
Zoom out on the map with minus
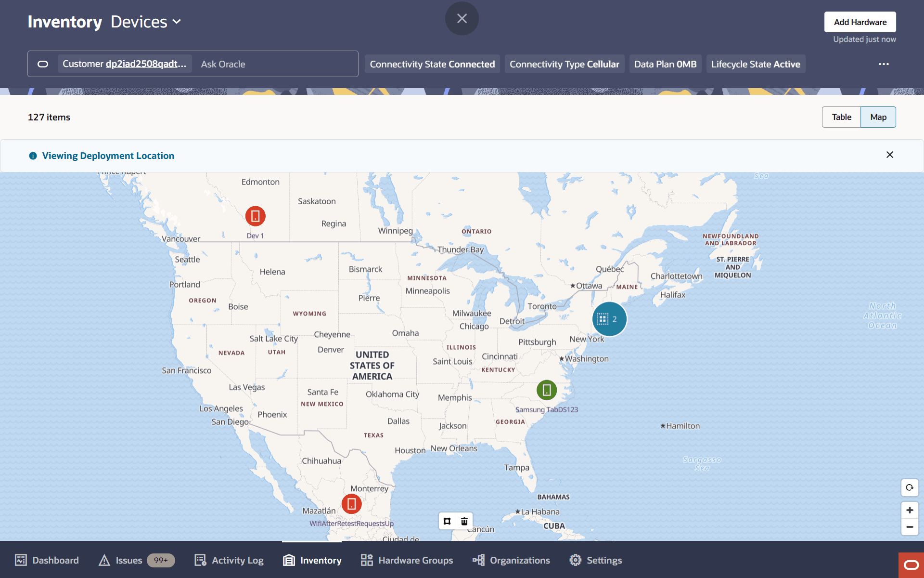click(910, 527)
